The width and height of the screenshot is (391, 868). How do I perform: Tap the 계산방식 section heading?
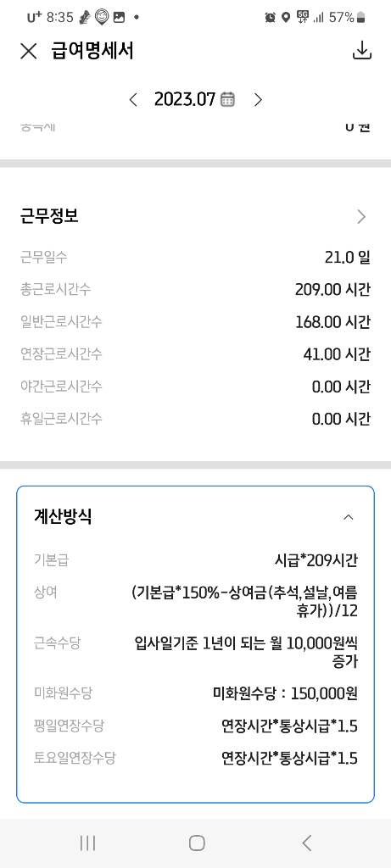pyautogui.click(x=63, y=517)
